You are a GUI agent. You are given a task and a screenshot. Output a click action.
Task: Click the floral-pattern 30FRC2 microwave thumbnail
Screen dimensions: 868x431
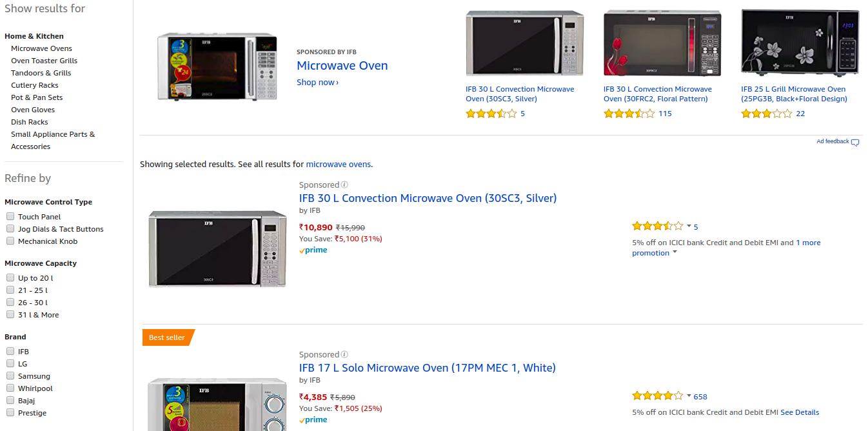click(662, 43)
